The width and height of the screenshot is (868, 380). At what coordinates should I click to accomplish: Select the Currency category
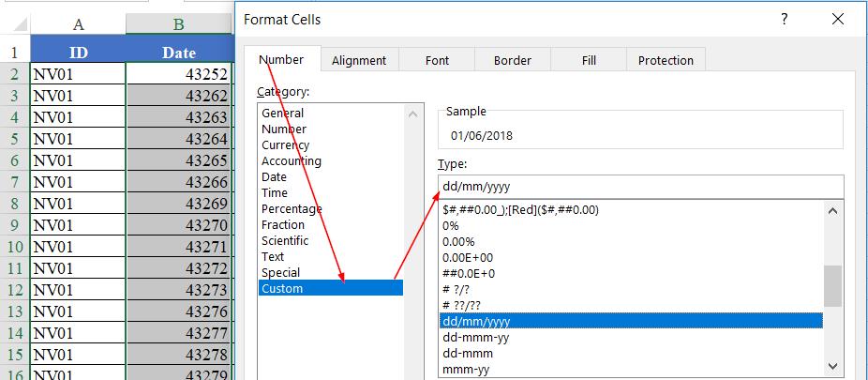point(286,145)
